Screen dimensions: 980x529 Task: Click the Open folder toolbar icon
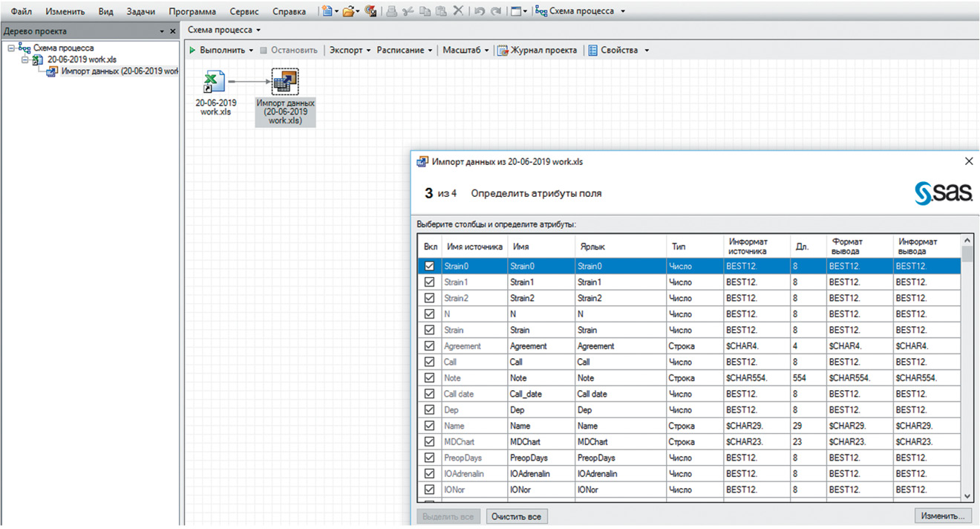coord(347,11)
